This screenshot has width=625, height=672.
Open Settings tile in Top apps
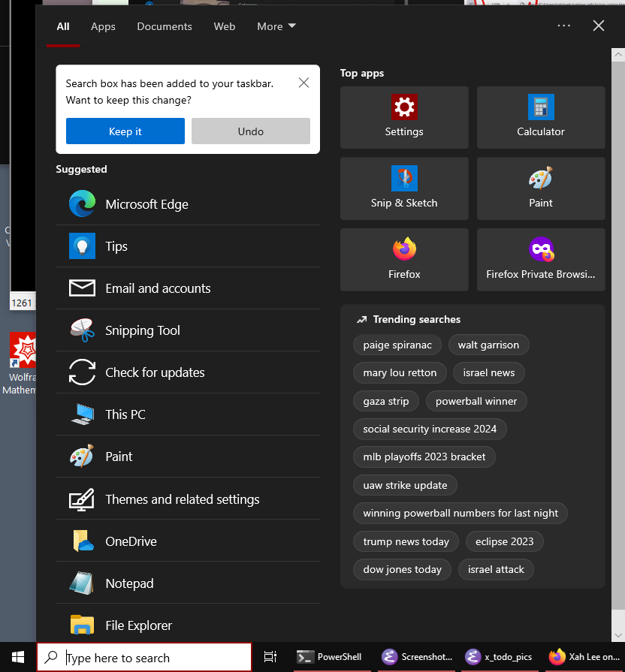[x=404, y=117]
